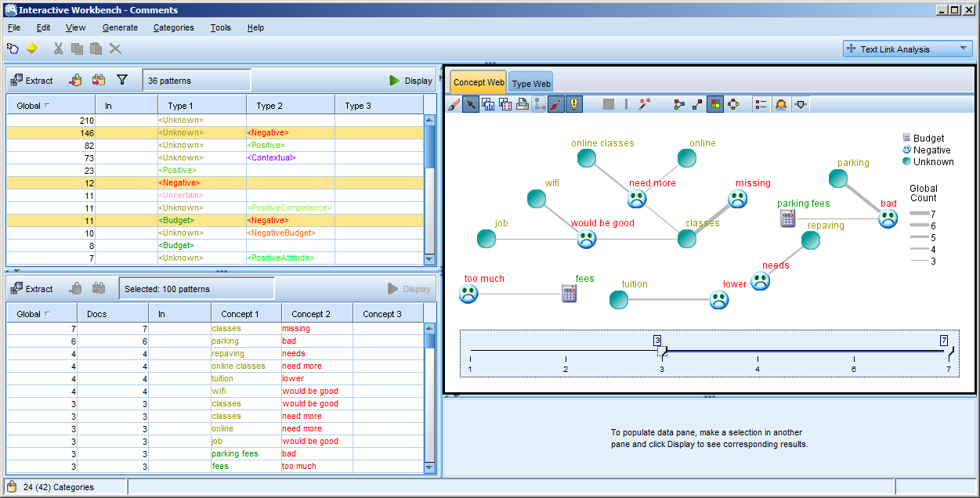The width and height of the screenshot is (980, 498).
Task: Select the pointer/selection tool in the Concept Web toolbar
Action: tap(470, 103)
